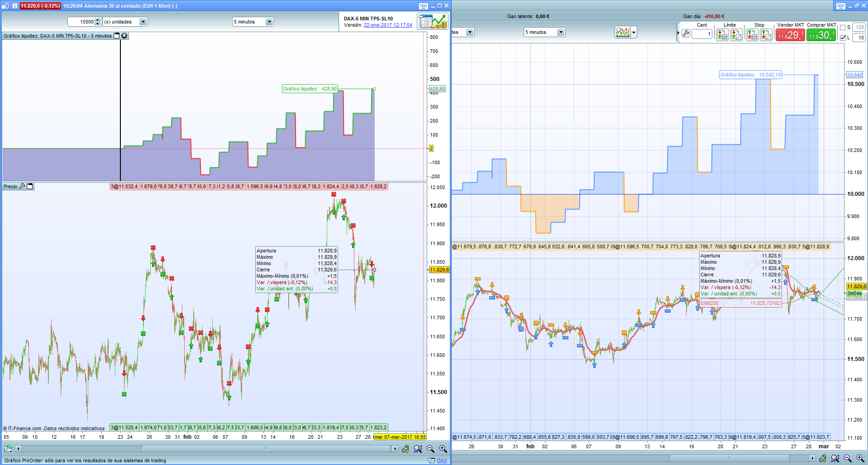Image resolution: width=868 pixels, height=465 pixels.
Task: Decrease the 15000 units stepper
Action: (97, 24)
